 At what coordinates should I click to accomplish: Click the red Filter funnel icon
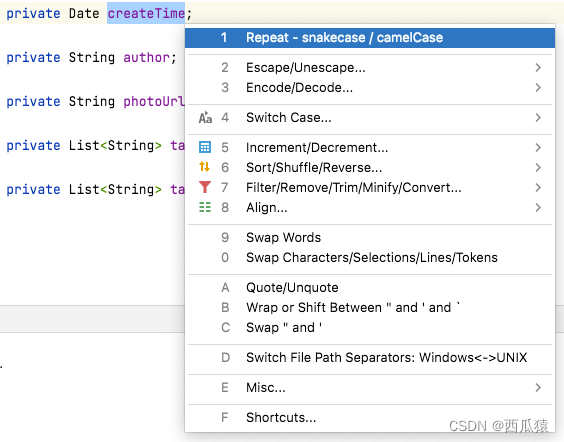pyautogui.click(x=205, y=187)
